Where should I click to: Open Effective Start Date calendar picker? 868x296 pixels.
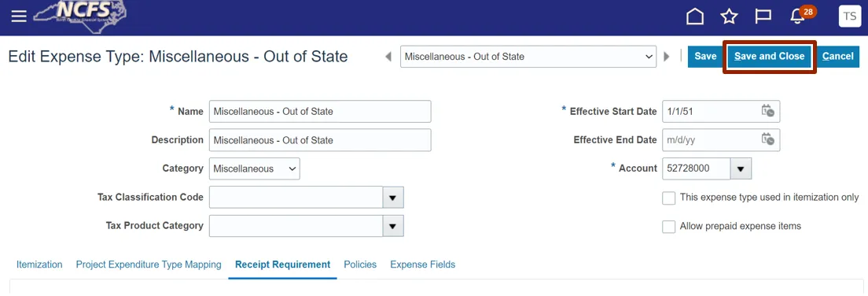[x=767, y=111]
